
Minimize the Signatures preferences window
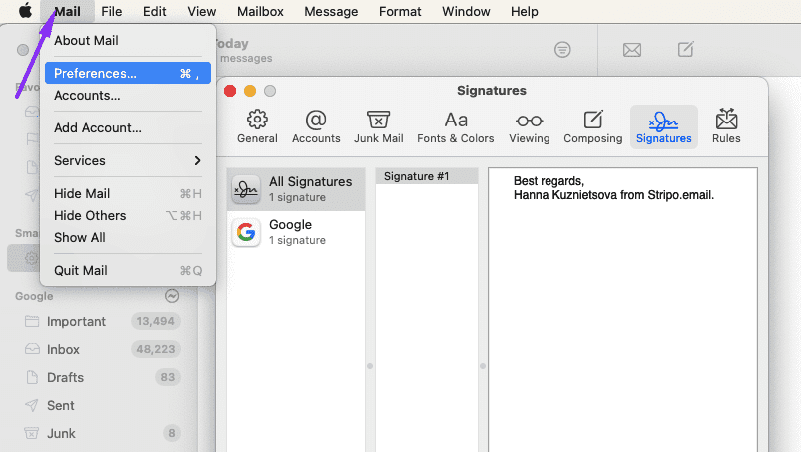tap(250, 91)
